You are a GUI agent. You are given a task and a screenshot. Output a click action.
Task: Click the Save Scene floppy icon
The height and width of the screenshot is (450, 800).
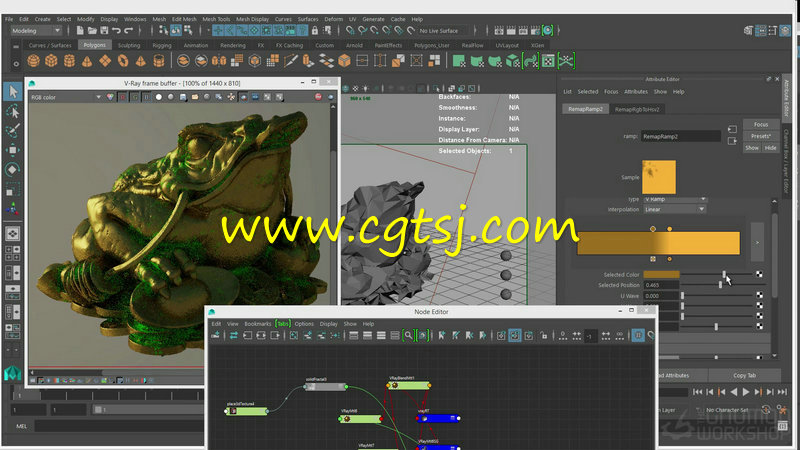tap(104, 31)
